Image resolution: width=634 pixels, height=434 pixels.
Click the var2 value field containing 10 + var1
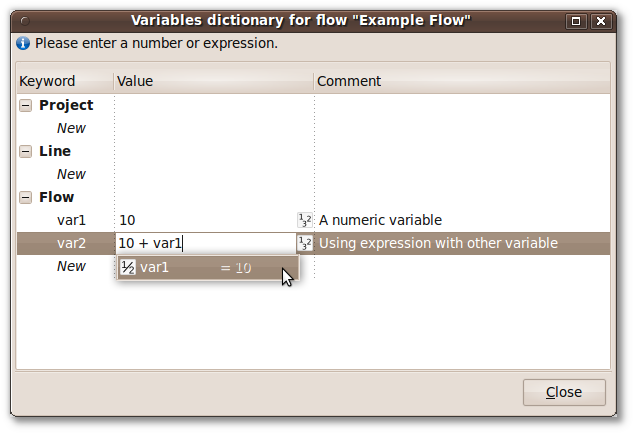[206, 243]
